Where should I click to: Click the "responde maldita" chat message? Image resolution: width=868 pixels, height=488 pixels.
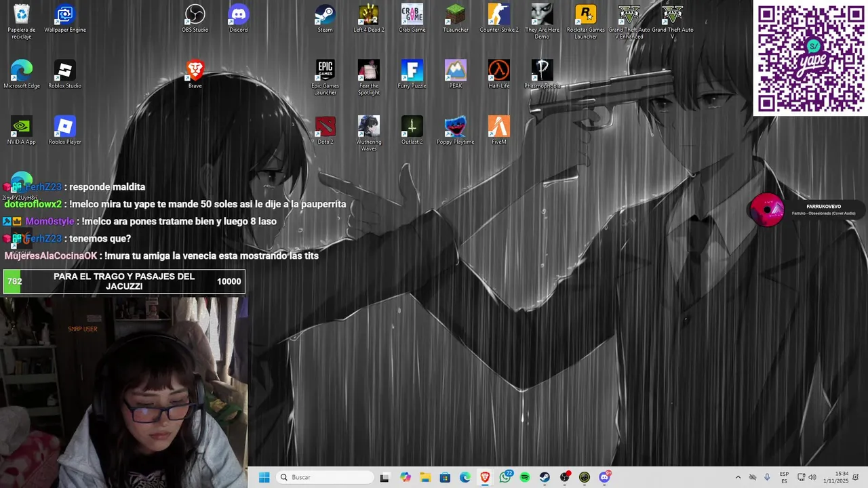pyautogui.click(x=74, y=186)
